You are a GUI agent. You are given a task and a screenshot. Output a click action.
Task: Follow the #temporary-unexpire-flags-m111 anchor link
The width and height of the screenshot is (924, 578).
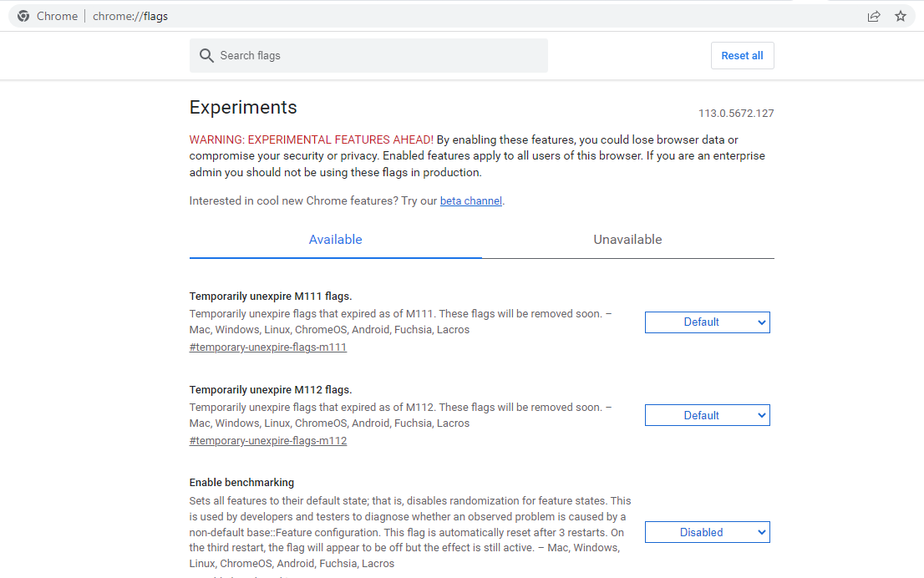(x=268, y=347)
